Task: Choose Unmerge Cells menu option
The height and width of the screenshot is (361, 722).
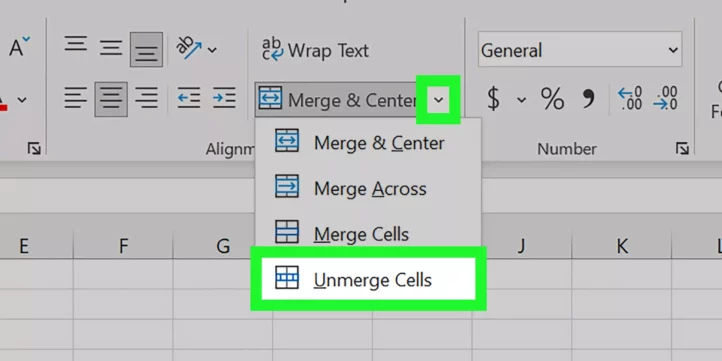Action: point(368,279)
